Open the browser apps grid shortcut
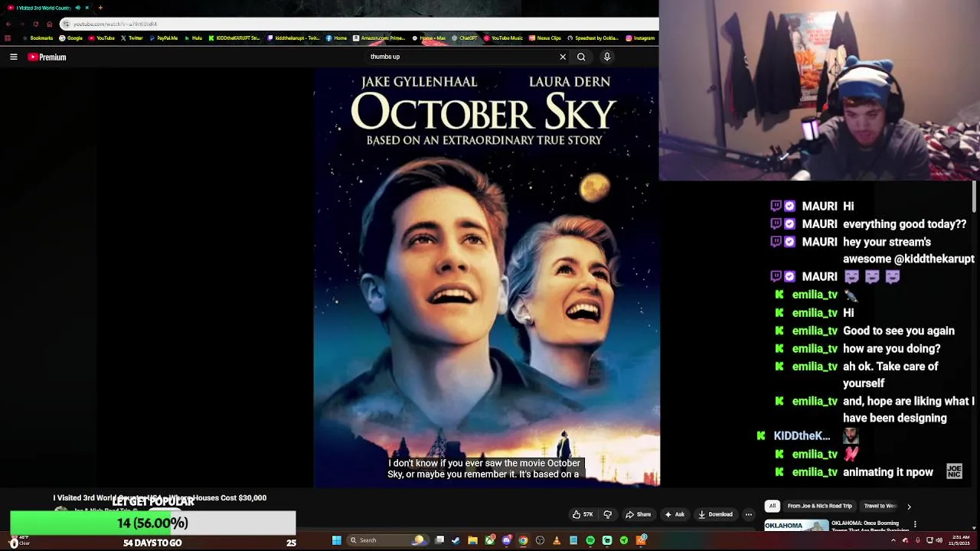Screen dimensions: 980x551 pos(8,38)
